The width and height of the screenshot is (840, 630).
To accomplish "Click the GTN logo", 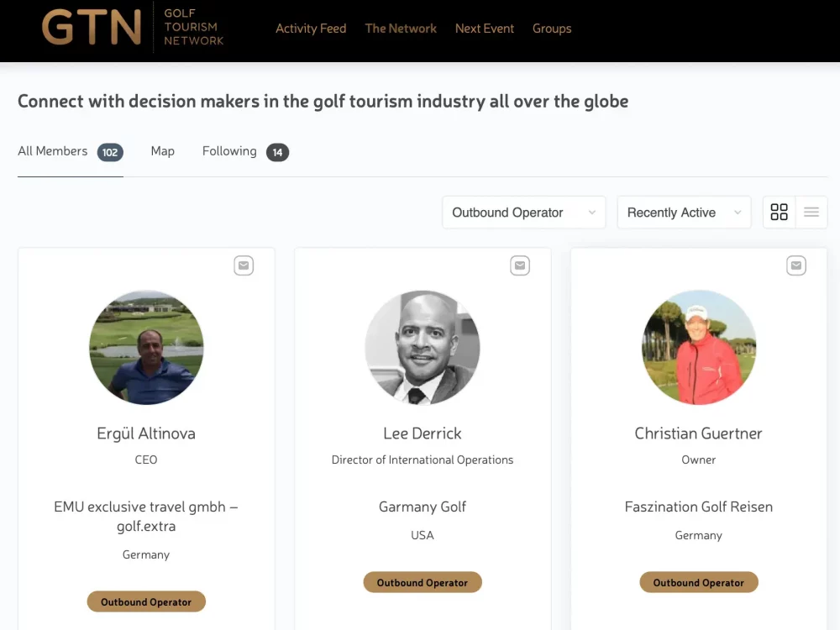I will pyautogui.click(x=133, y=28).
